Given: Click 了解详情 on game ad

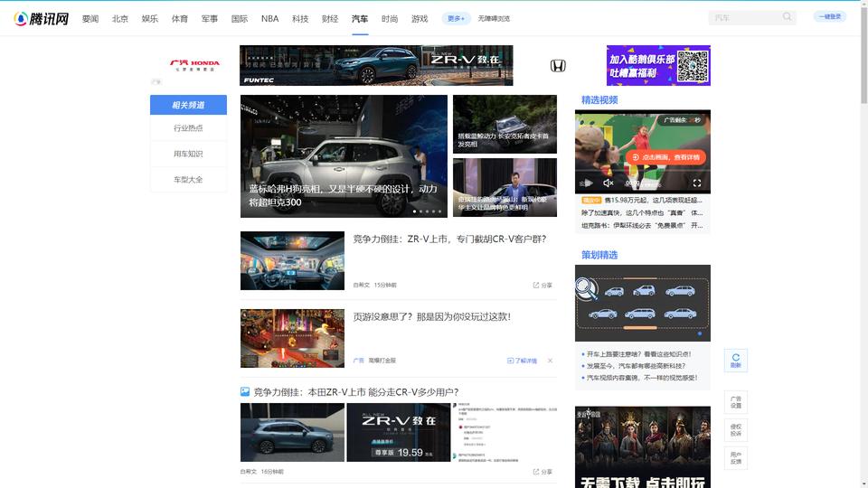Looking at the screenshot, I should coord(522,361).
